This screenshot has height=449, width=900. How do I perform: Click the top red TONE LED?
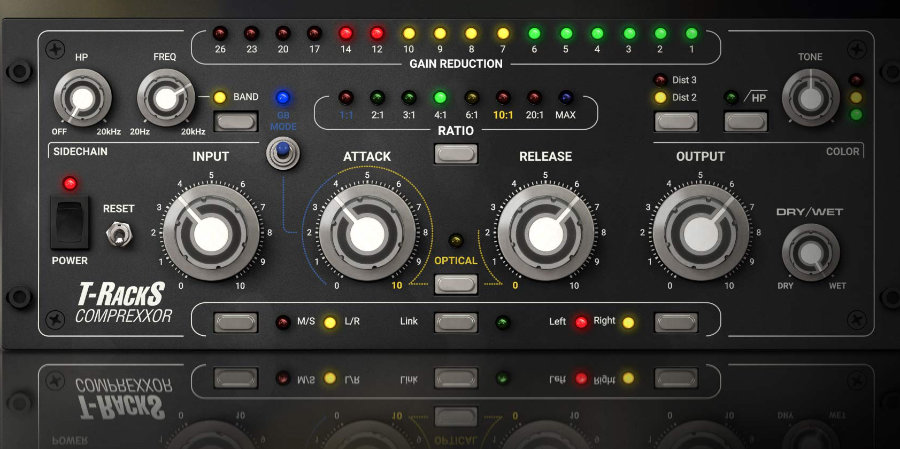[856, 80]
